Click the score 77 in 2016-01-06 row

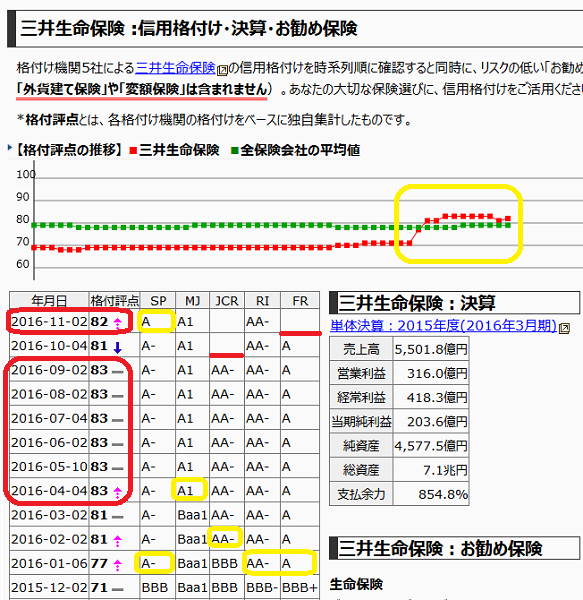99,563
